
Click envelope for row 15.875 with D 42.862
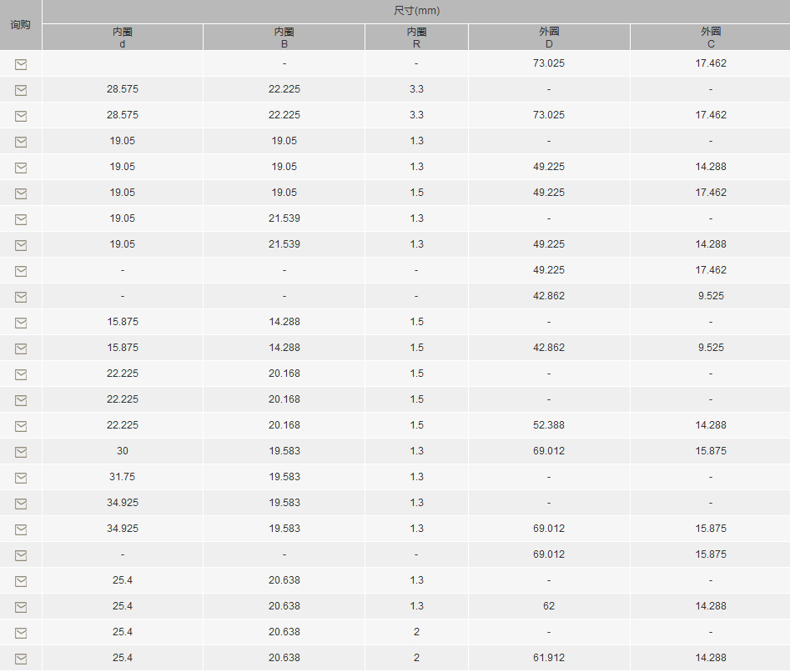point(21,349)
